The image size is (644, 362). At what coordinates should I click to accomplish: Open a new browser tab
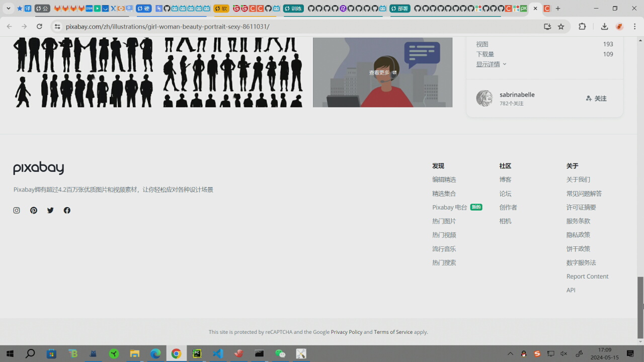click(x=558, y=9)
